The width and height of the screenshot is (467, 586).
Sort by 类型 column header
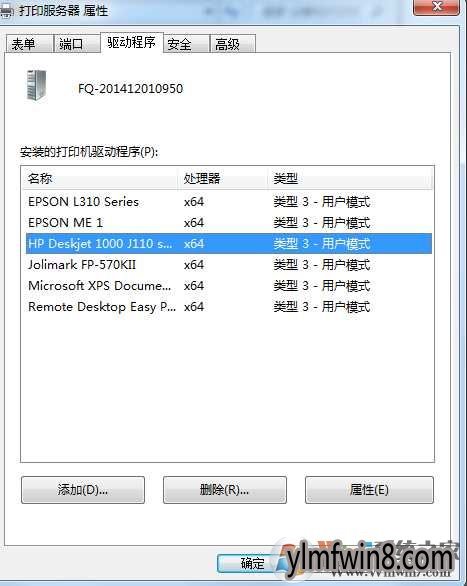click(x=350, y=178)
